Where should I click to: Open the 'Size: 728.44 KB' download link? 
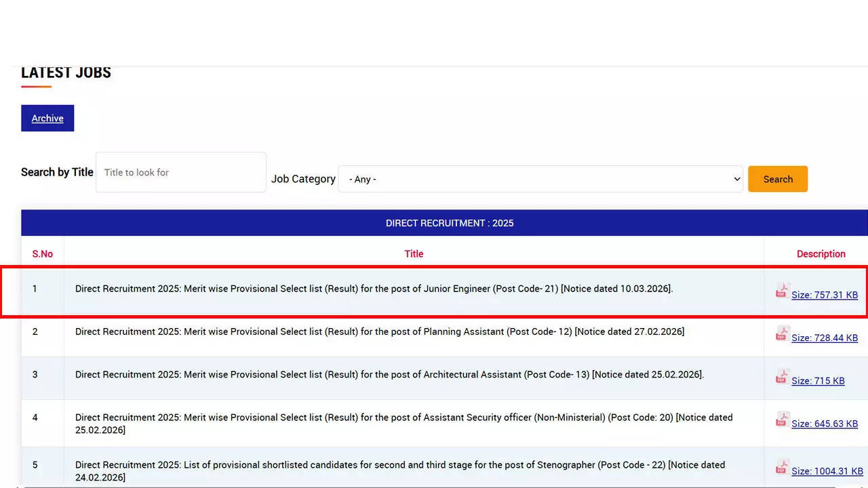tap(825, 338)
